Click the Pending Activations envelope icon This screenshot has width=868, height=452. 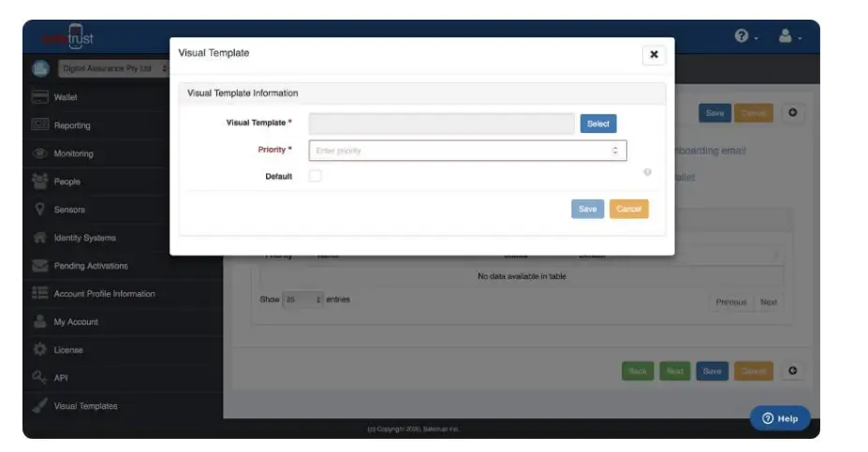[40, 266]
